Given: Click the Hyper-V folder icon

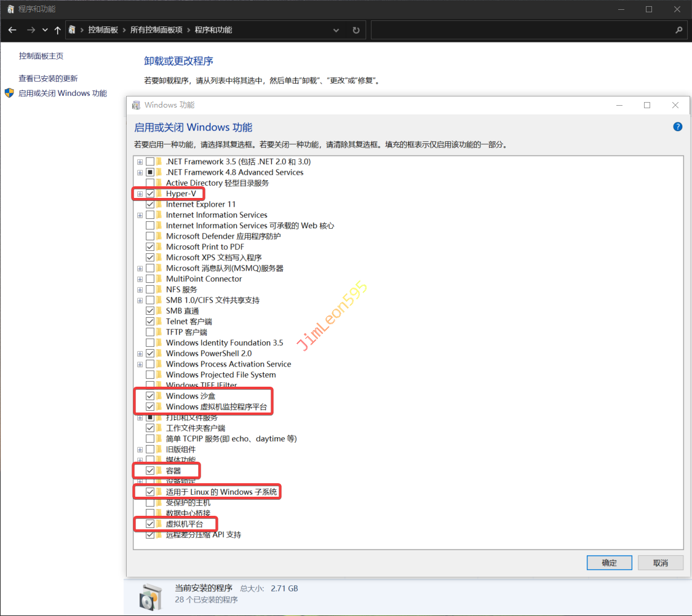Looking at the screenshot, I should coord(159,194).
